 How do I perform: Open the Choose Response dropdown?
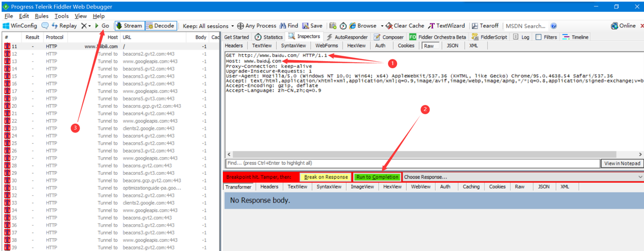523,177
